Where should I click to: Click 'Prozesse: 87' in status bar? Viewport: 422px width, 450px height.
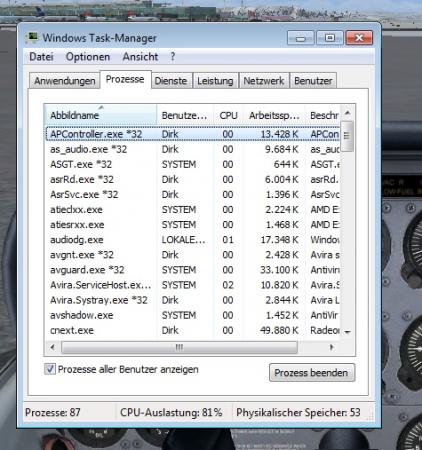[x=53, y=412]
